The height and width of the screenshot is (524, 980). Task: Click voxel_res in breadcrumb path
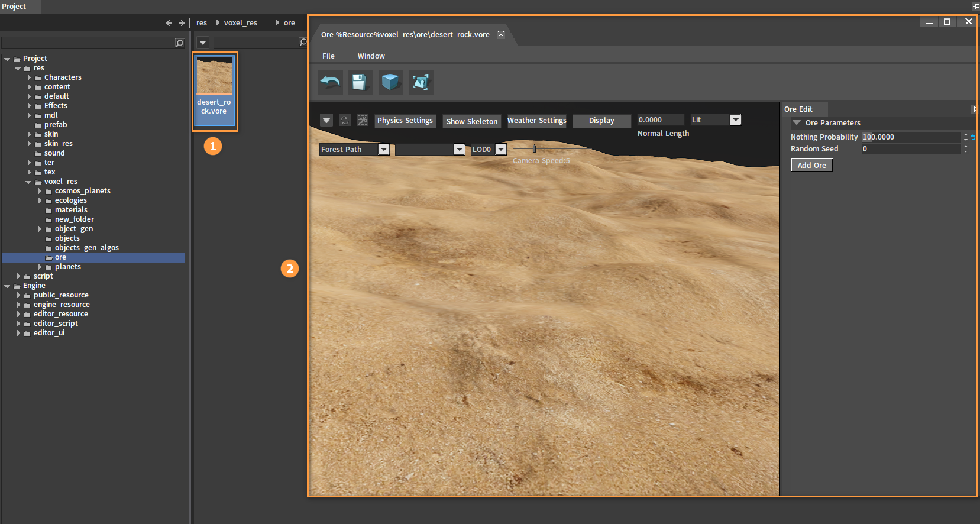pyautogui.click(x=240, y=23)
